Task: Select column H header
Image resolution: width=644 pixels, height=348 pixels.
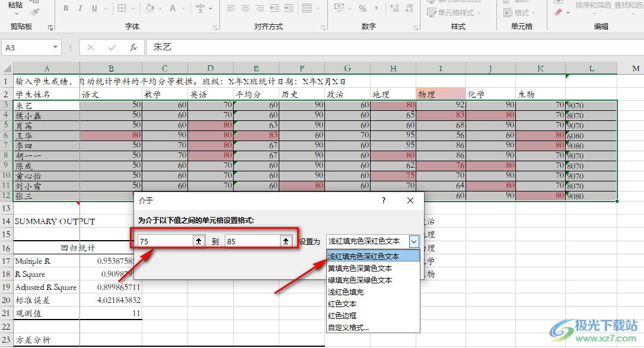Action: 393,68
